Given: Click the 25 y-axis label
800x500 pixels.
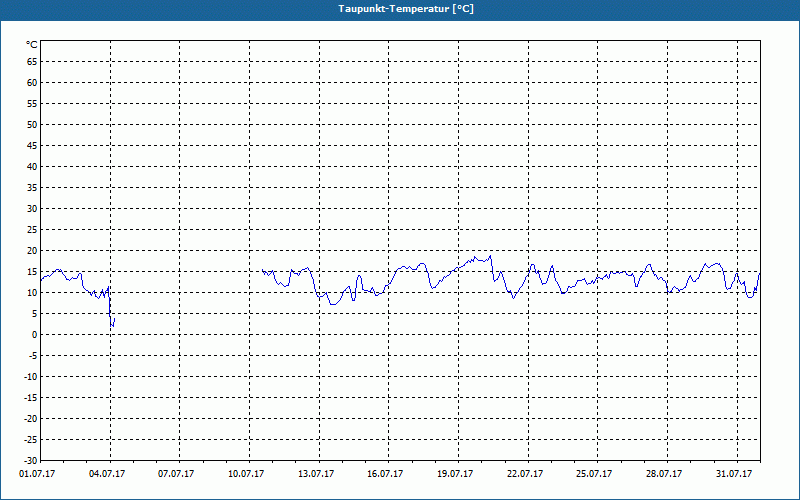Looking at the screenshot, I should 32,230.
